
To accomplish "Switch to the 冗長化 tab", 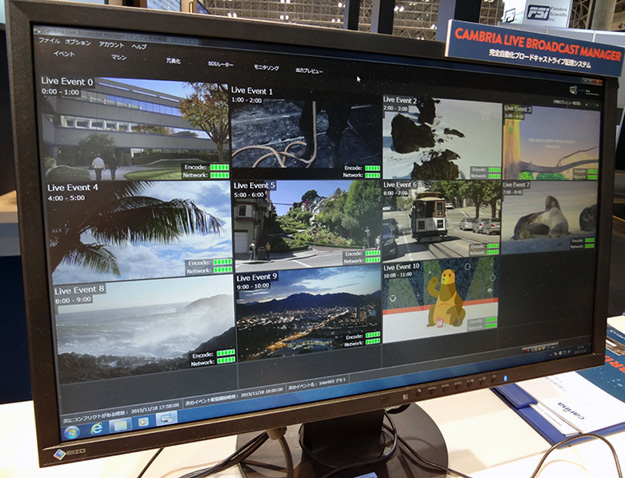I will point(173,61).
